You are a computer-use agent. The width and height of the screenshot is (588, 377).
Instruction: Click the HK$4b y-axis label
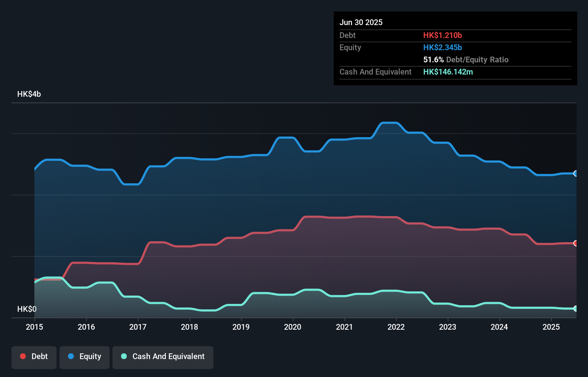(x=29, y=94)
